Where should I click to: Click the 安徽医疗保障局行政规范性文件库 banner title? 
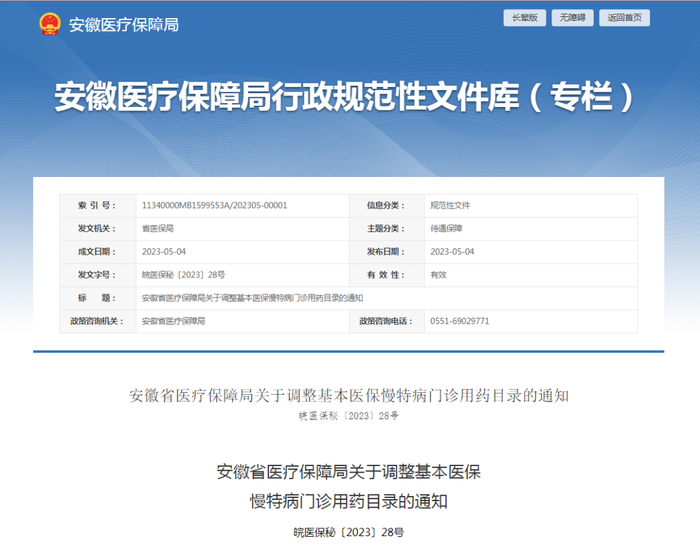click(x=344, y=96)
